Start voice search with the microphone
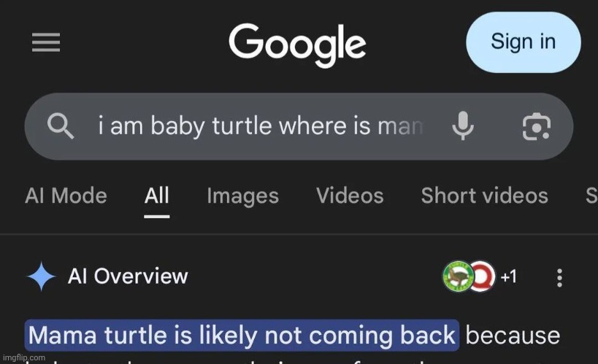 pos(463,127)
